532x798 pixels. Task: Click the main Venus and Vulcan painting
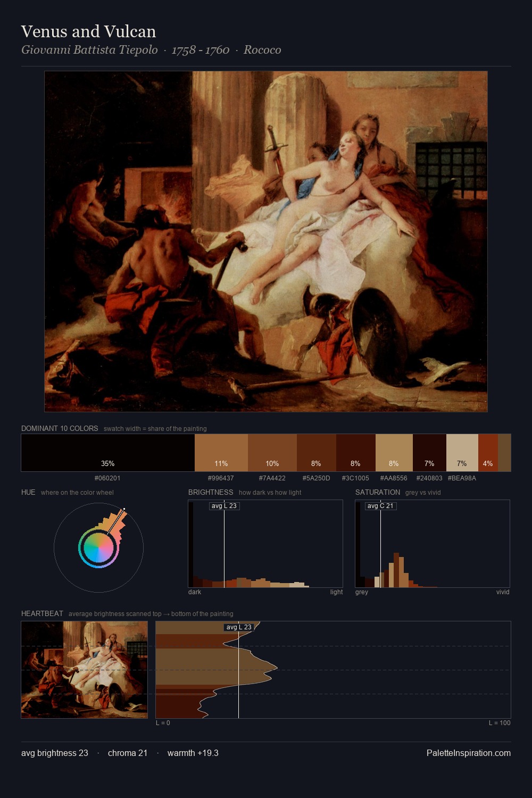[266, 242]
